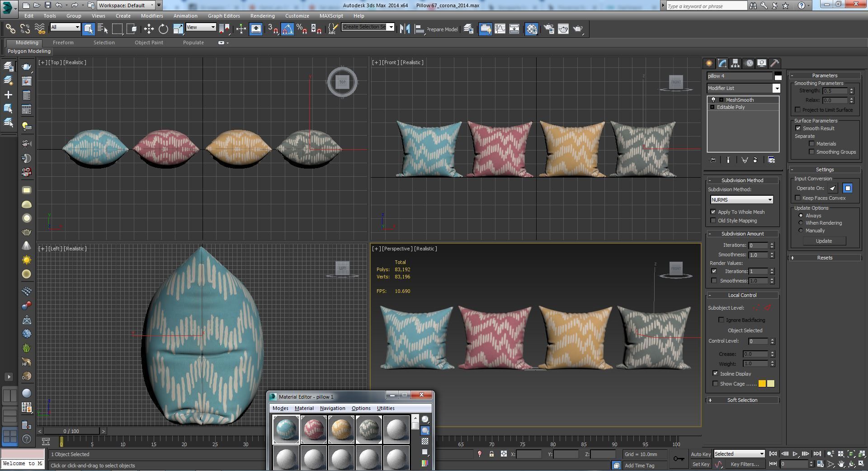The width and height of the screenshot is (868, 471).
Task: Click Pin Stack below modifier list
Action: click(x=713, y=160)
